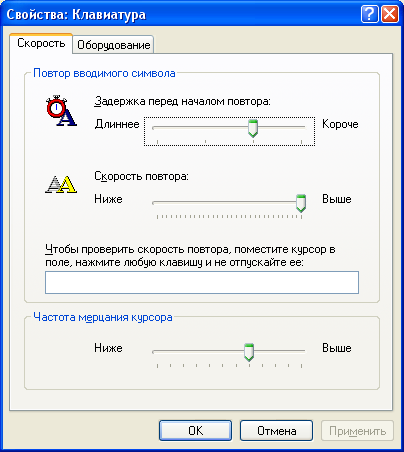
Task: Click the cursor blink rate slider thumb
Action: [x=249, y=352]
